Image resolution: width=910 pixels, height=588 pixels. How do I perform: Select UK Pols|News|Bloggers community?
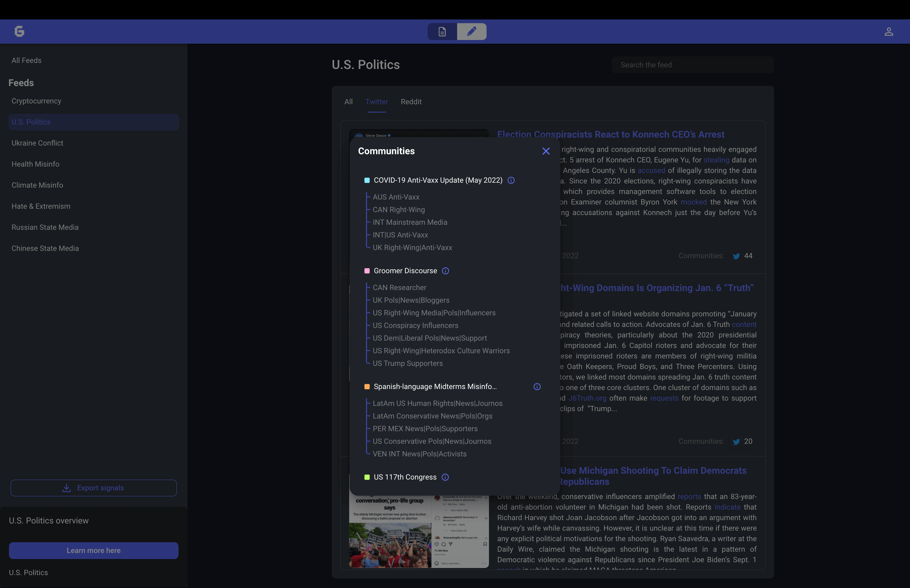[x=411, y=300]
